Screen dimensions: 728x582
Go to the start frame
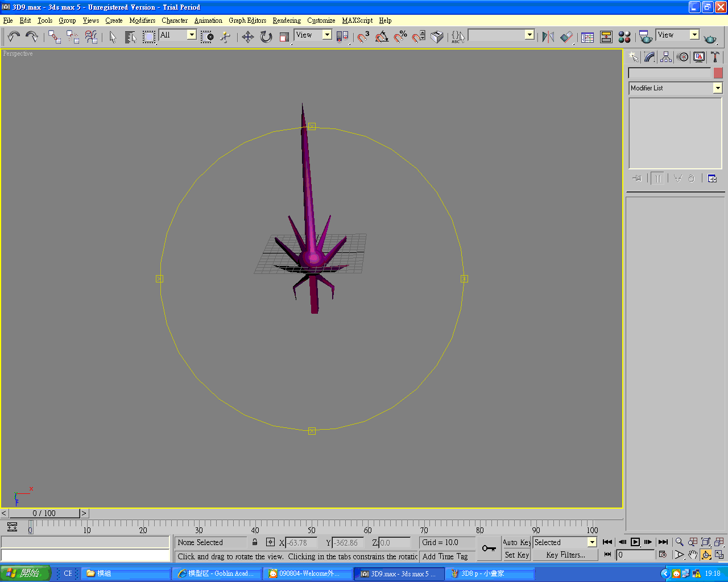pos(607,542)
